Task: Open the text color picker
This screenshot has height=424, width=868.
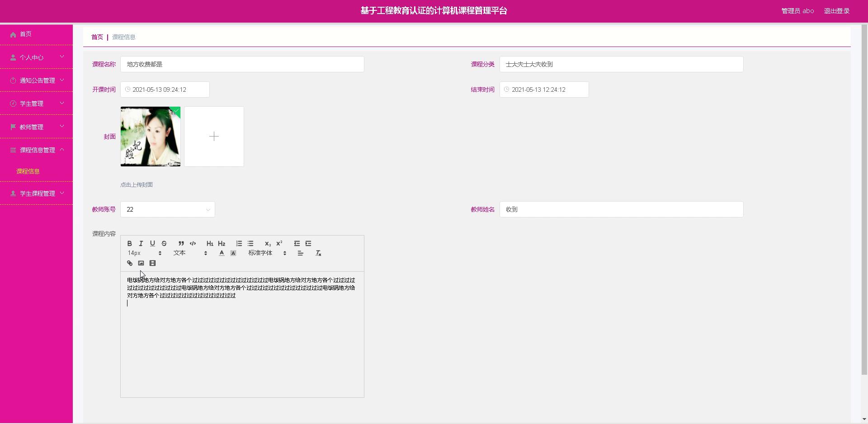Action: (222, 253)
